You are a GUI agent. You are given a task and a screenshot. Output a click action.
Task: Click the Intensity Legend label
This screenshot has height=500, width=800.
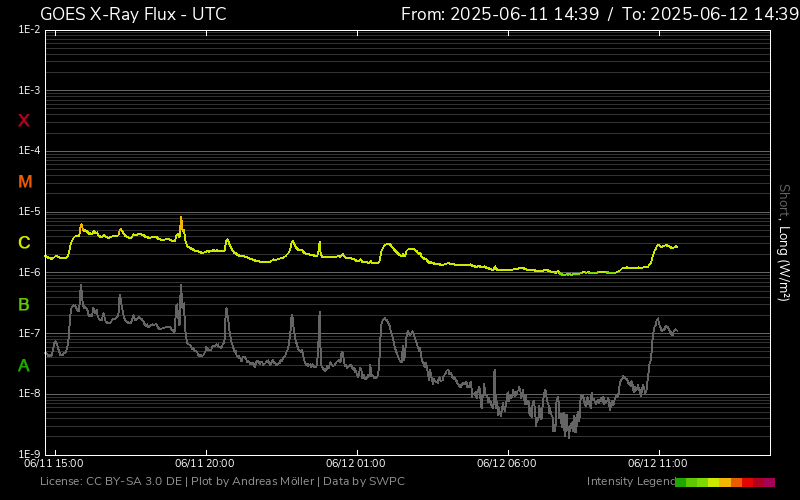(x=629, y=481)
